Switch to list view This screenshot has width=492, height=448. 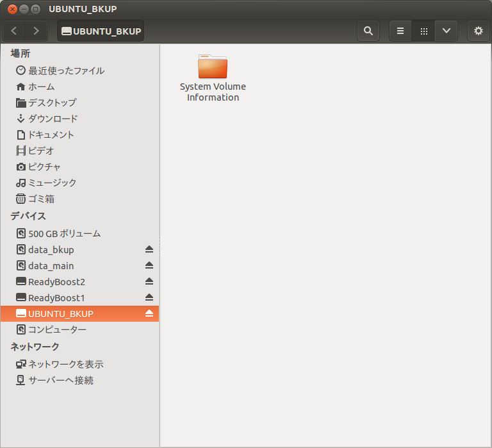(x=400, y=31)
